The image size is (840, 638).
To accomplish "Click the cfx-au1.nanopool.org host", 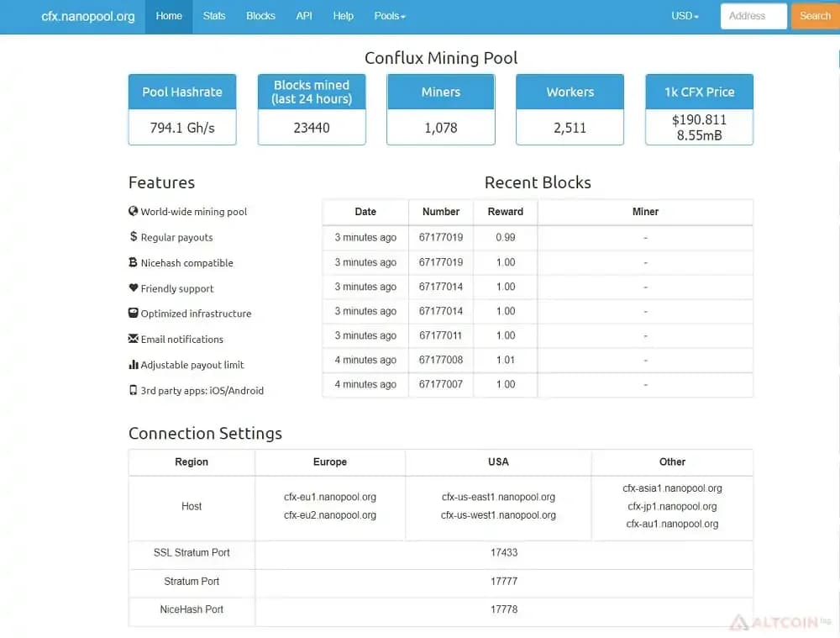I will [x=672, y=525].
